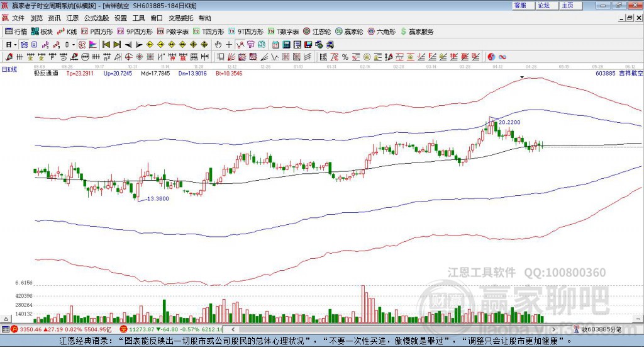Click the colorful flag icon

coord(93,45)
